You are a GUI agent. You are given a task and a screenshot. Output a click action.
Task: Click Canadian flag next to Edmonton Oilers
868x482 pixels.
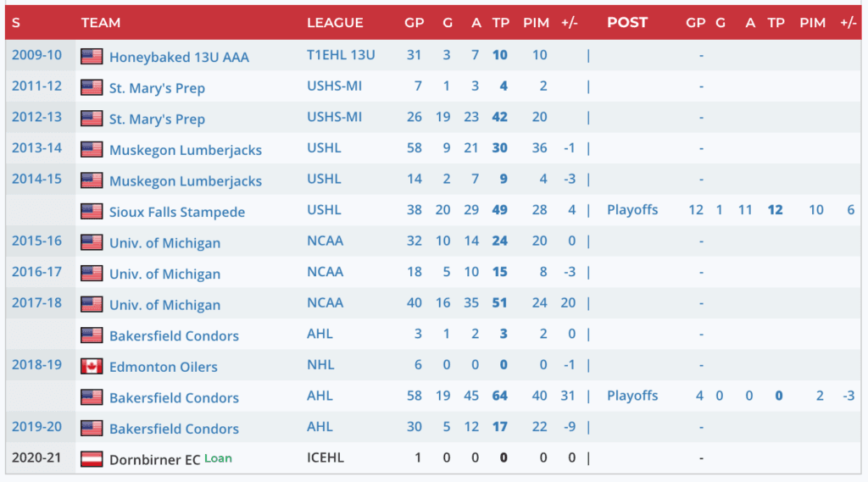92,367
